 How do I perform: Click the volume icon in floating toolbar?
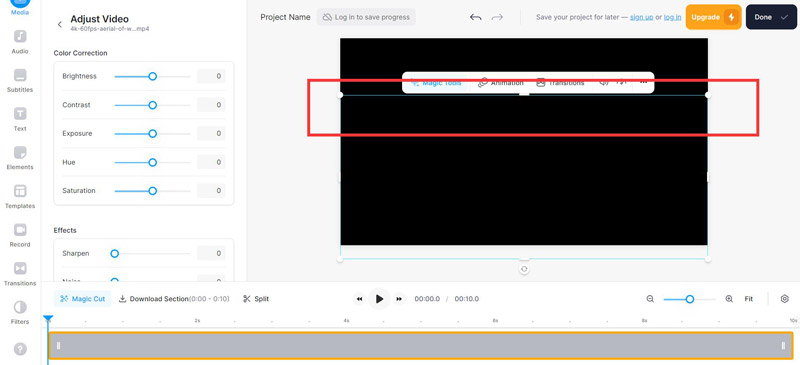[x=604, y=82]
